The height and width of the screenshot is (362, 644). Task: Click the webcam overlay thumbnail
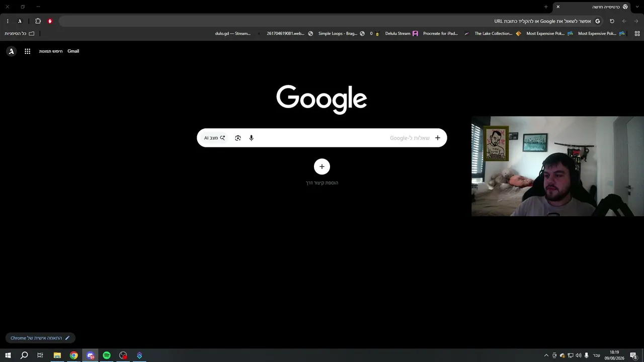557,166
